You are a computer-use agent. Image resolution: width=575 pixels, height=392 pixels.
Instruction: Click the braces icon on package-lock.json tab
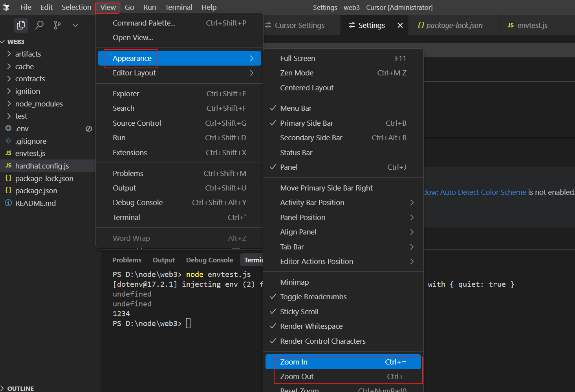[421, 25]
